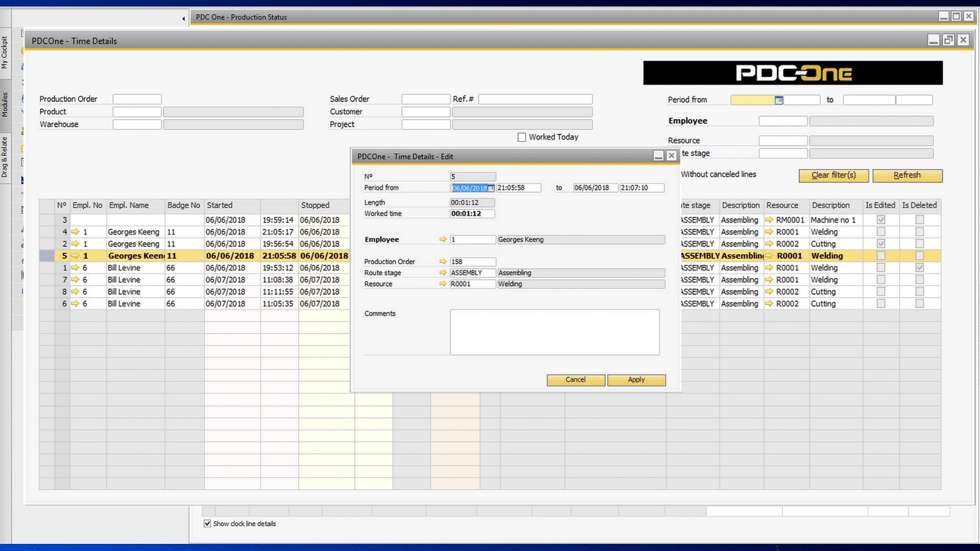The image size is (980, 551).
Task: Open calendar picker for Period from filter
Action: click(779, 100)
